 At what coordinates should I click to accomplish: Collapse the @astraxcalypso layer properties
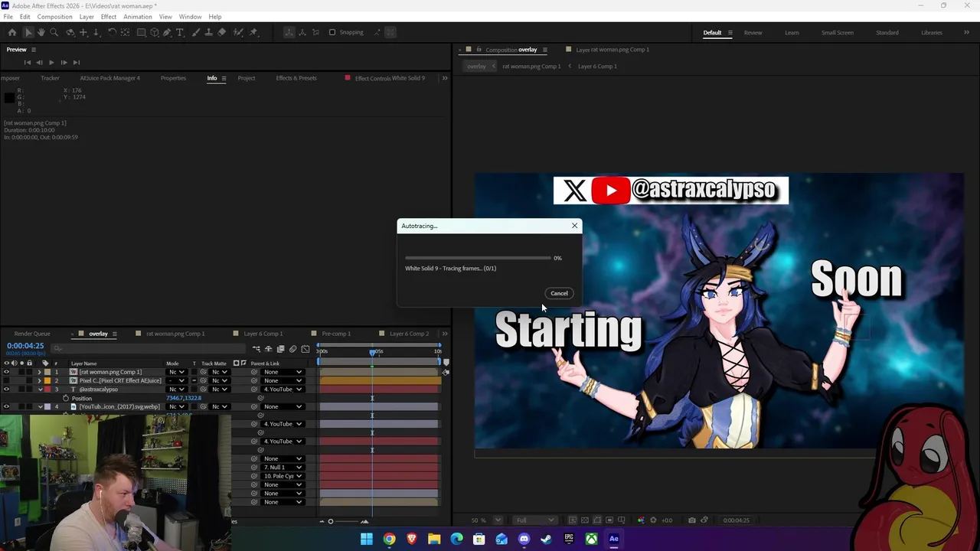[x=40, y=390]
